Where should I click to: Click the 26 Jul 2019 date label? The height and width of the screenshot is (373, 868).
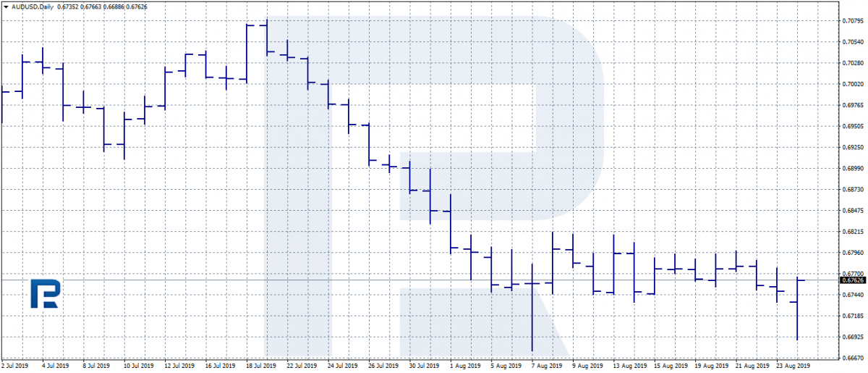[383, 366]
